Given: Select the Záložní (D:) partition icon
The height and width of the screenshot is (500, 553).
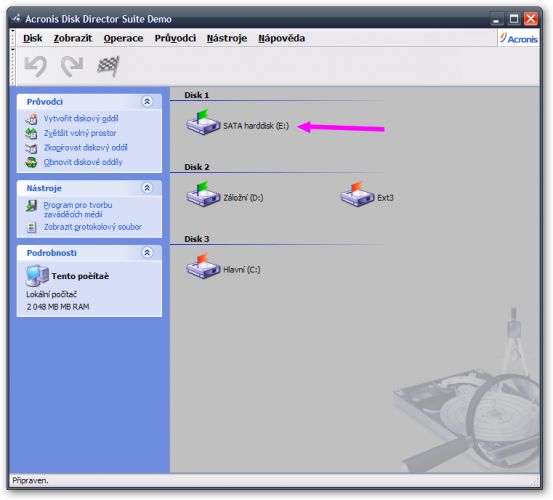Looking at the screenshot, I should pos(203,194).
